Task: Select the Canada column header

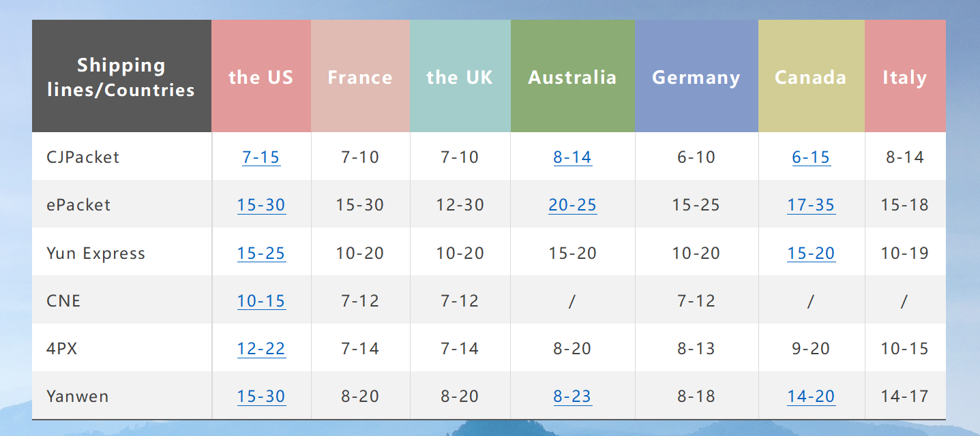Action: [x=811, y=77]
